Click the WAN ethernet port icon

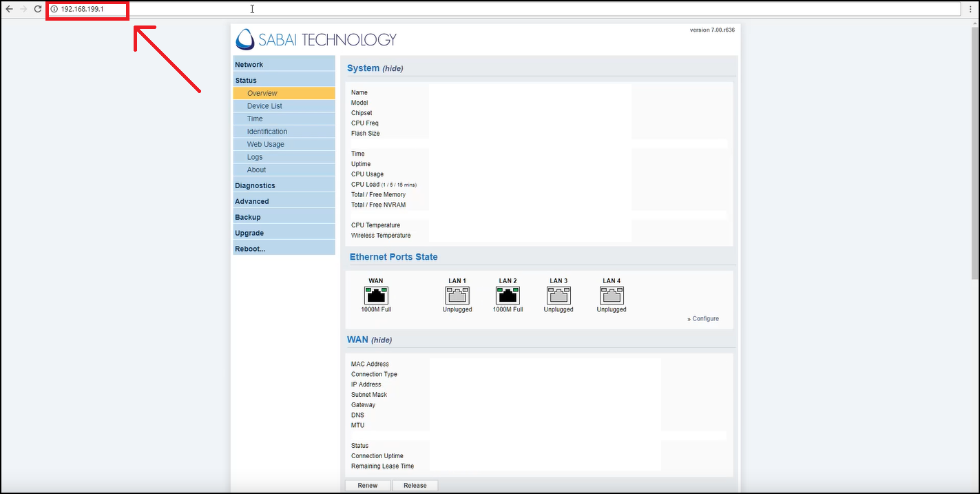pos(376,296)
